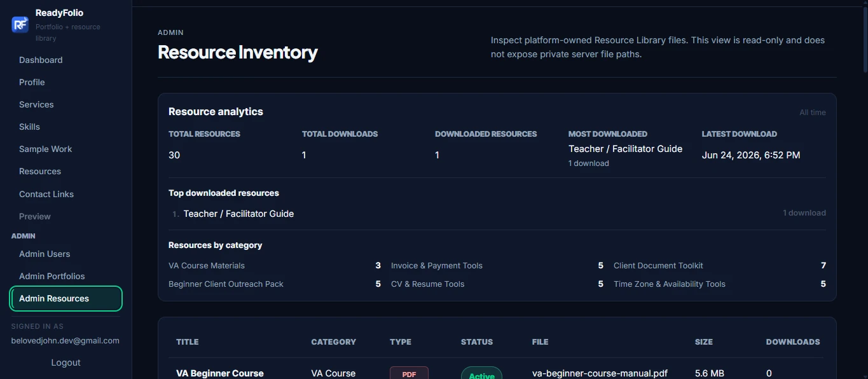Viewport: 868px width, 379px height.
Task: Click the ReadyFolio RF logo icon
Action: (x=20, y=25)
